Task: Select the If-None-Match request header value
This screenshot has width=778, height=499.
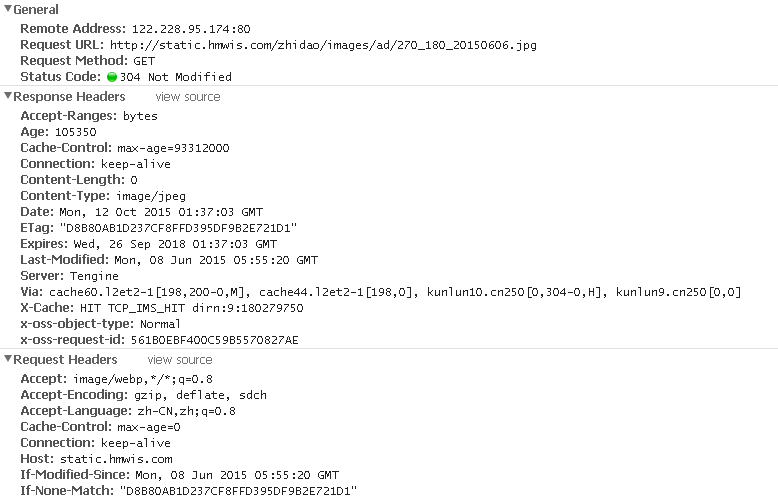Action: (237, 491)
